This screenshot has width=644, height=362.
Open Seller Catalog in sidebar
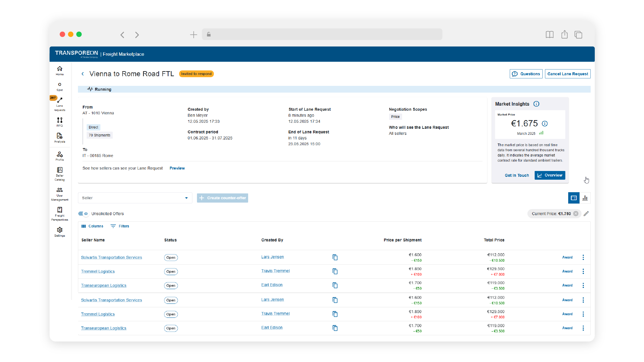point(59,174)
